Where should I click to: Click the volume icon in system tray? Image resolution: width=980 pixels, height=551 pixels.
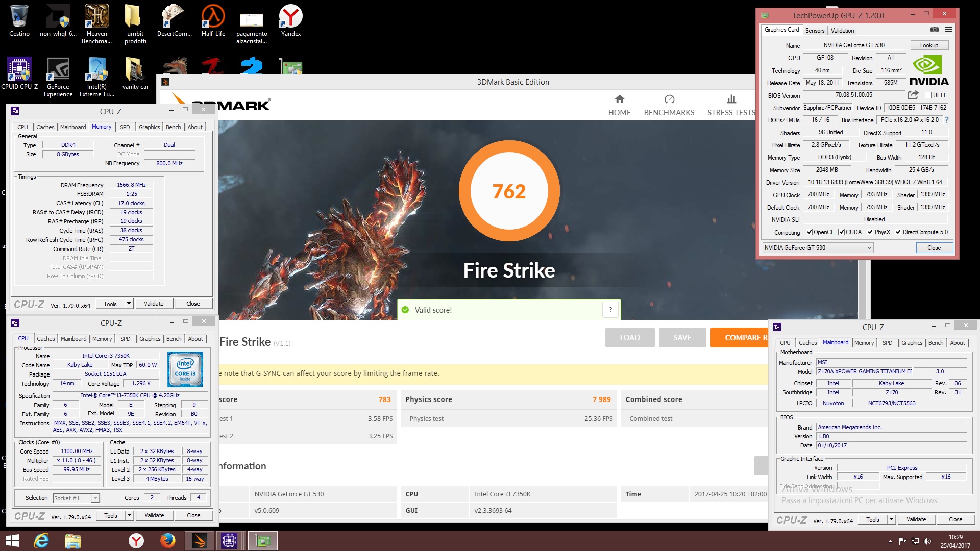click(x=927, y=541)
